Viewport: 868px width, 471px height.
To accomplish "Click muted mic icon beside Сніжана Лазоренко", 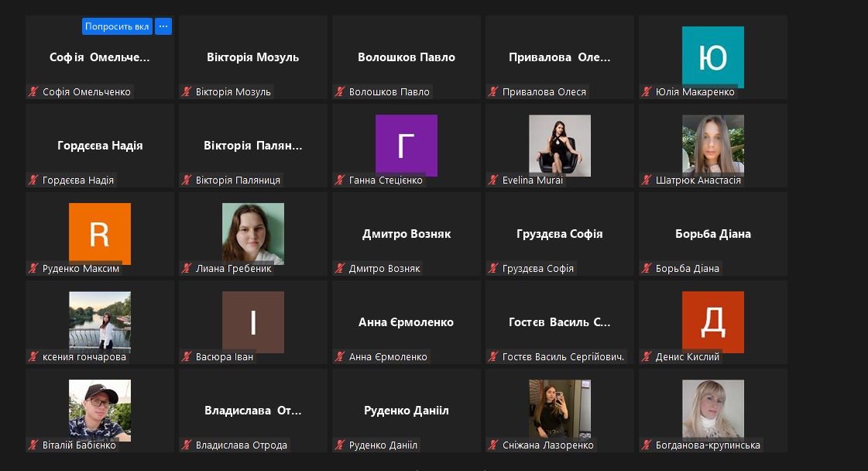I will 493,445.
